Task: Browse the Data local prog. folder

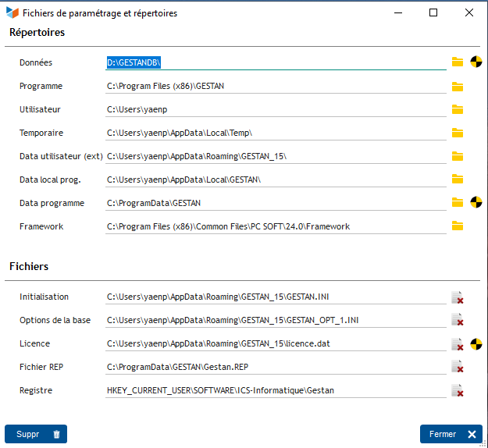Action: pyautogui.click(x=458, y=180)
